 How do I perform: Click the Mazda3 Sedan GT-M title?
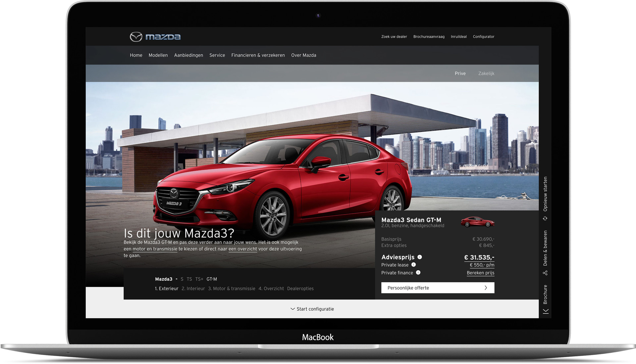point(411,220)
